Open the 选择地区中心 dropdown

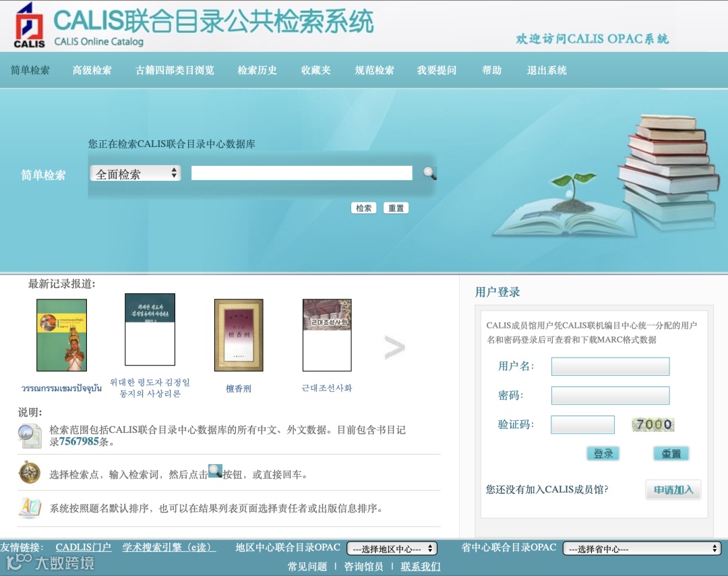392,548
